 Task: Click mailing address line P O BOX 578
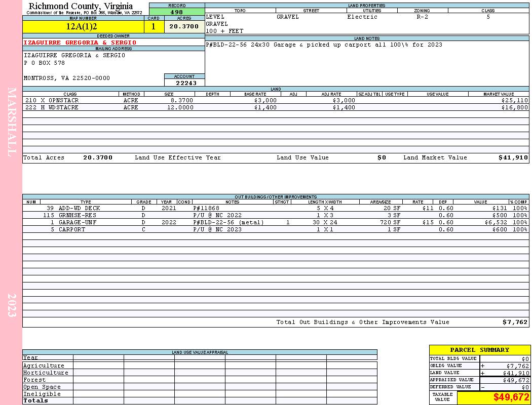[44, 63]
